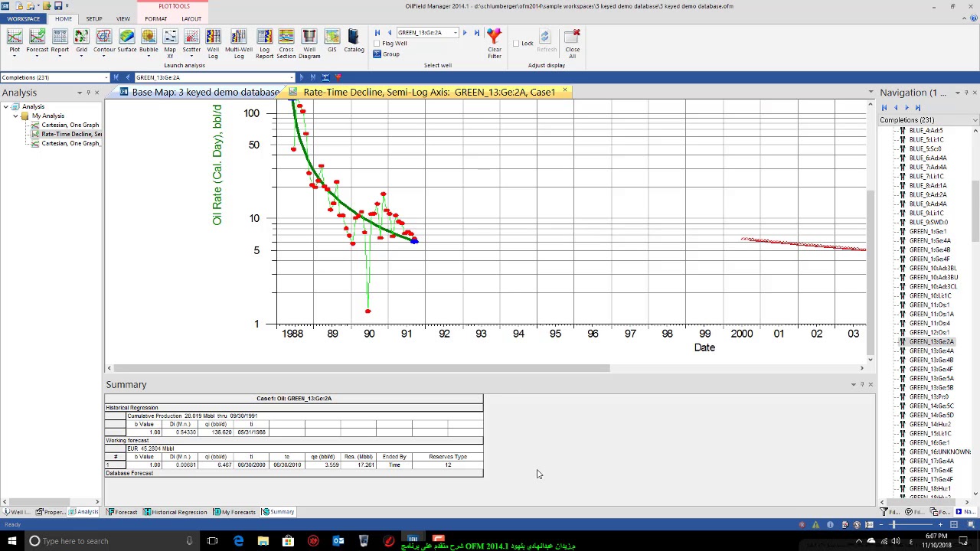Select the Grid map tool
The height and width of the screenshot is (551, 980).
(x=81, y=41)
